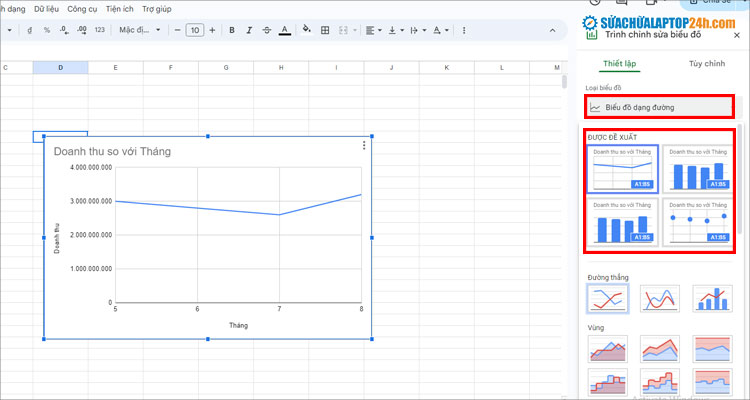Decrease font size with minus button
Screen dimensions: 750x400
[178, 31]
